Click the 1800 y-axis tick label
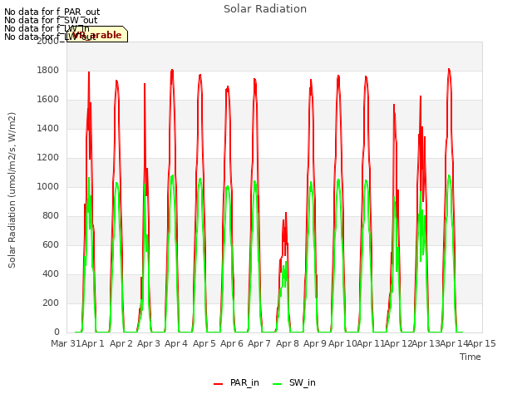This screenshot has height=399, width=532. 48,71
